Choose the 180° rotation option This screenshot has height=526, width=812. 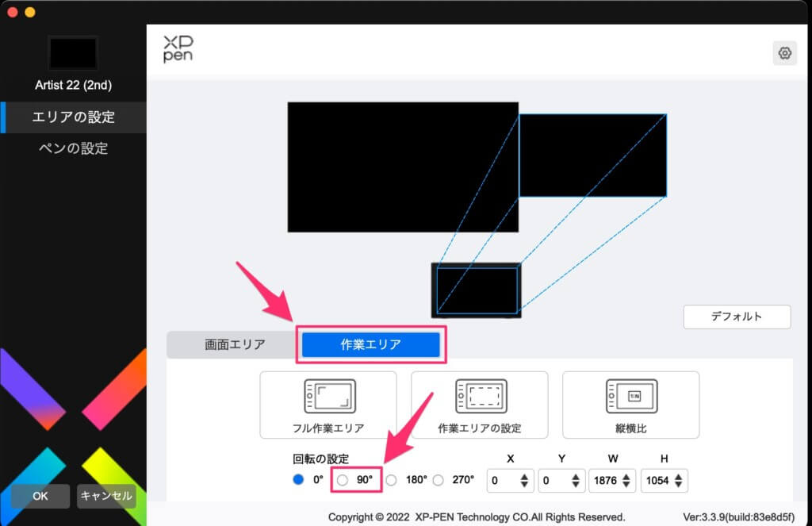[x=391, y=480]
